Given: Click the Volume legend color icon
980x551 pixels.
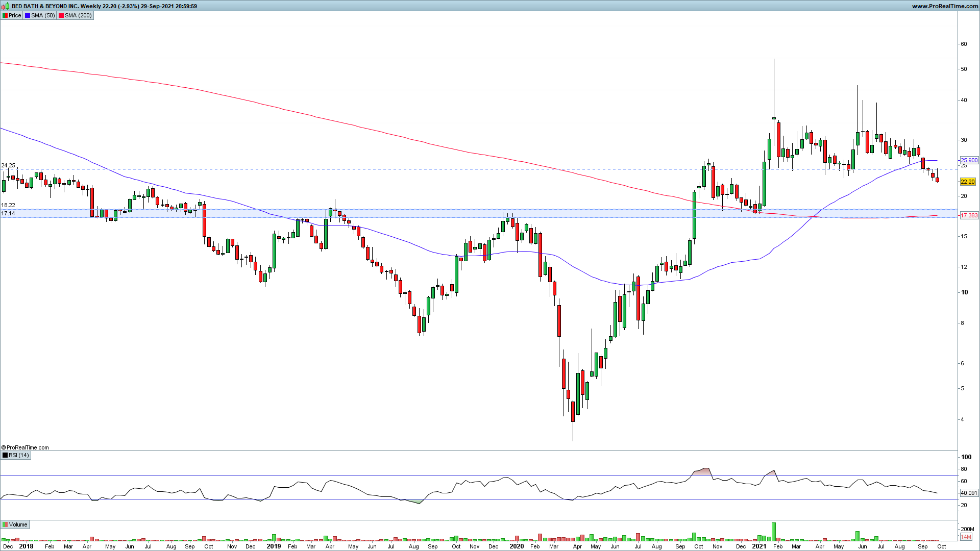Looking at the screenshot, I should tap(5, 524).
